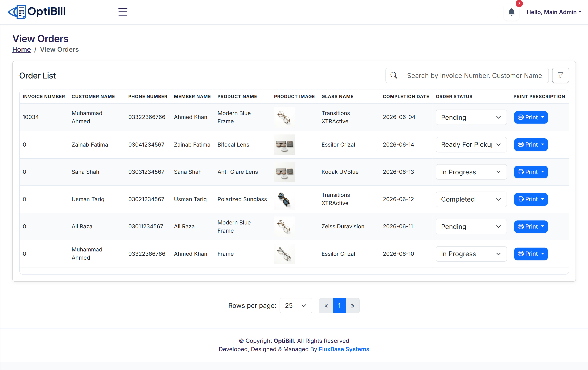588x370 pixels.
Task: View the Frame product image in last row
Action: pos(284,254)
